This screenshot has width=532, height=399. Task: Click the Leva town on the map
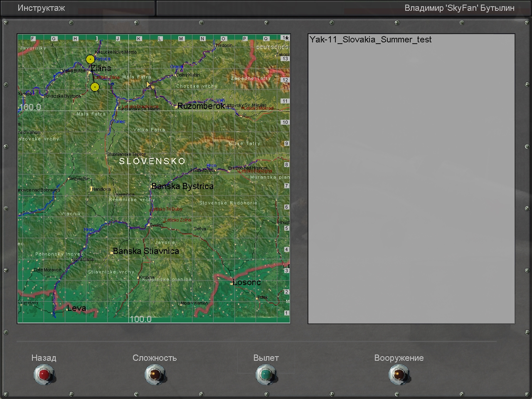pos(76,308)
